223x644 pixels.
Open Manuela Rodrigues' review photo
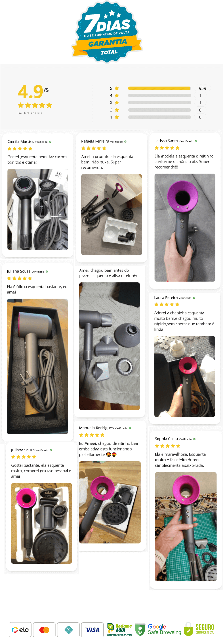[110, 502]
